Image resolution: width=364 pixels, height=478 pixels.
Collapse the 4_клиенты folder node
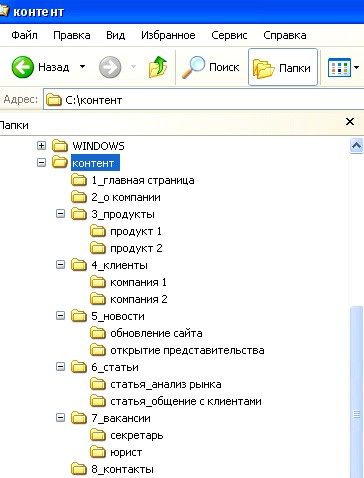[x=60, y=265]
